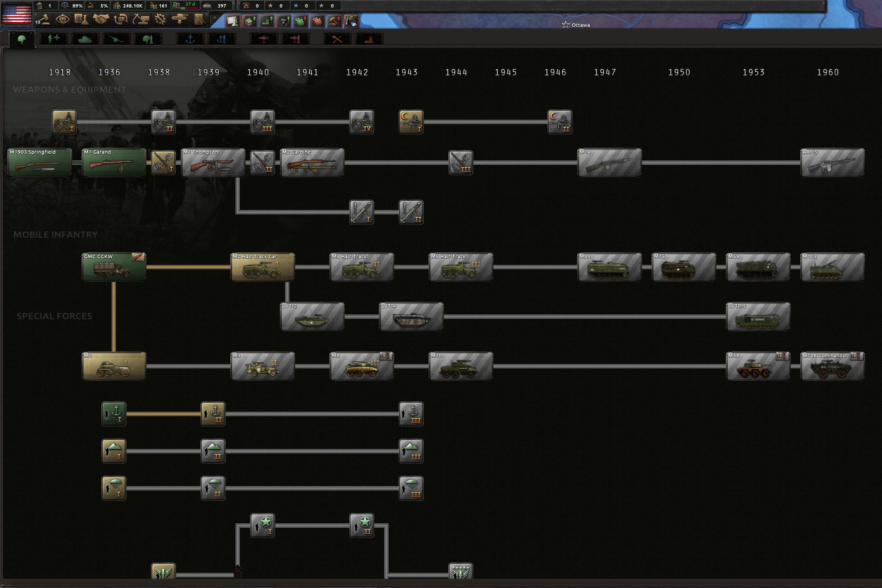This screenshot has height=588, width=882.
Task: Click the 27 d fuel bar
Action: coord(185,6)
